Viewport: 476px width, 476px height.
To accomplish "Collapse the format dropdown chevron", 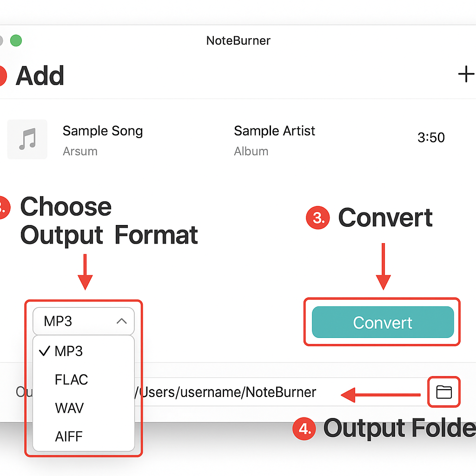I will pos(122,321).
